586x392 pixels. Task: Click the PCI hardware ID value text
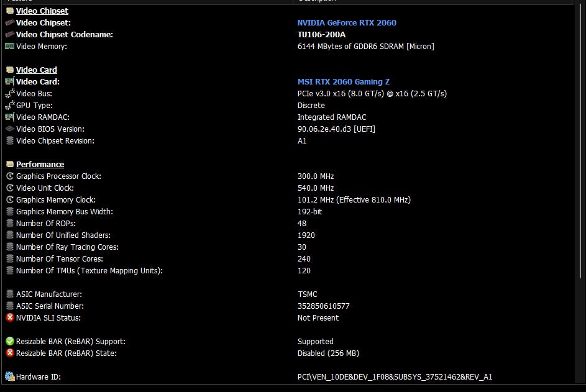click(395, 377)
